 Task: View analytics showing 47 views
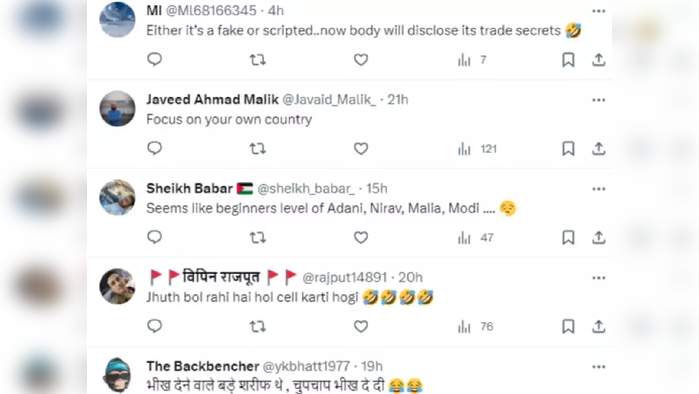click(x=476, y=238)
